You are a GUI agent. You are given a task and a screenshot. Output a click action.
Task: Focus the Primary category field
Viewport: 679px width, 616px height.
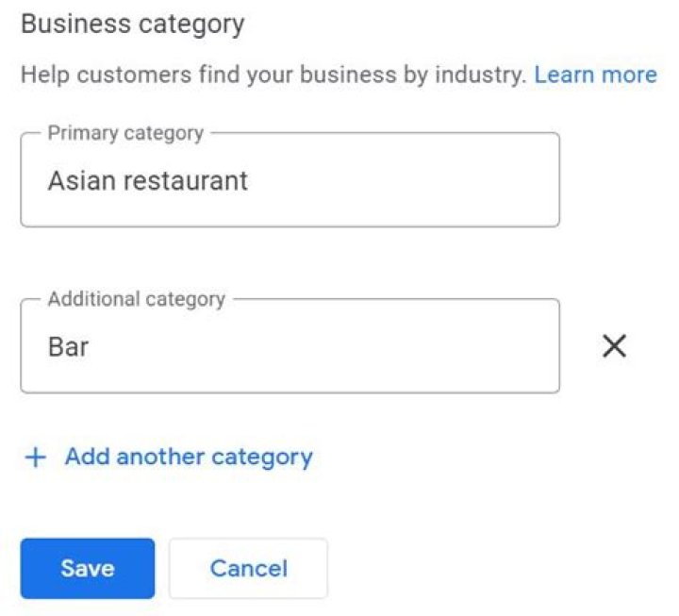290,180
